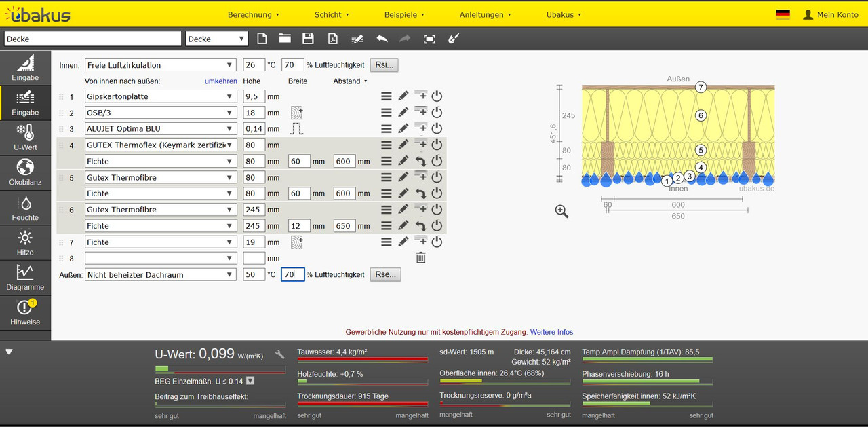
Task: Open the Schicht menu
Action: click(x=332, y=14)
